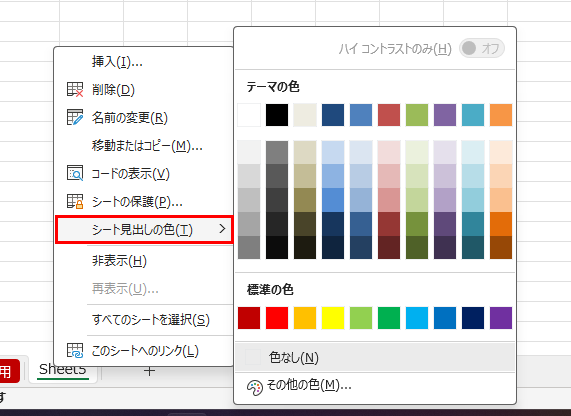Click the Link to this Sheet icon

pos(75,350)
